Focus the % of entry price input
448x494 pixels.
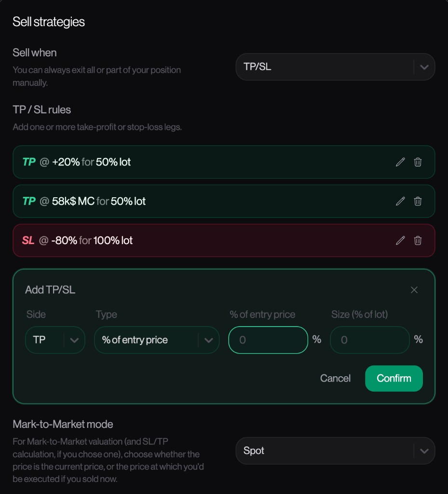pos(268,340)
